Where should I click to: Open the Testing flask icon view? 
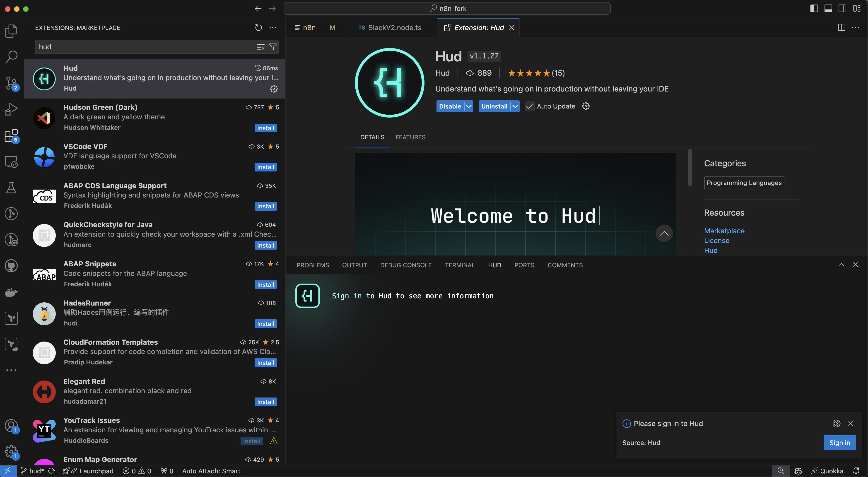pyautogui.click(x=11, y=188)
